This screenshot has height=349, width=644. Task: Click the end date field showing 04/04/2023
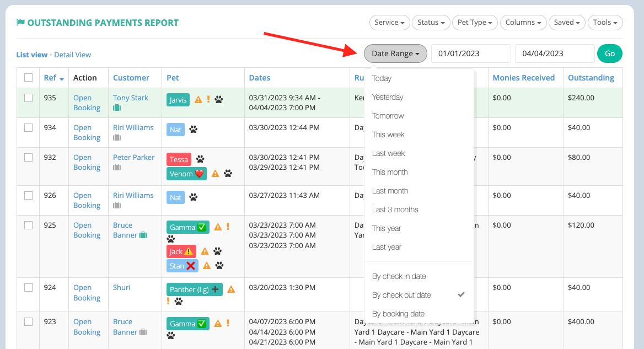click(x=555, y=53)
